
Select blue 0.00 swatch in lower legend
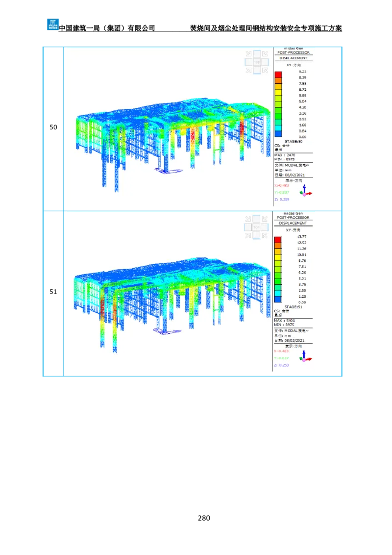coord(278,299)
